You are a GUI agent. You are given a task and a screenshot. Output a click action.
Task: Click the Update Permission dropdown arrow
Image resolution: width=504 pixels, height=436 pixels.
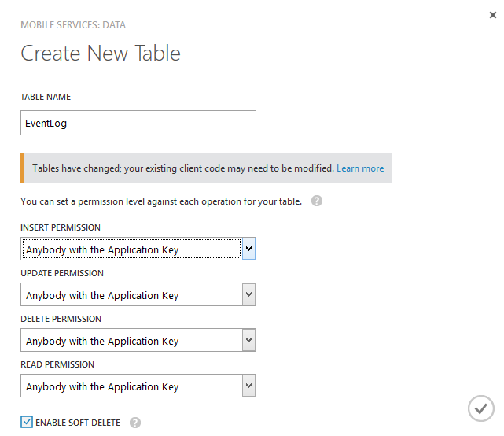click(248, 295)
